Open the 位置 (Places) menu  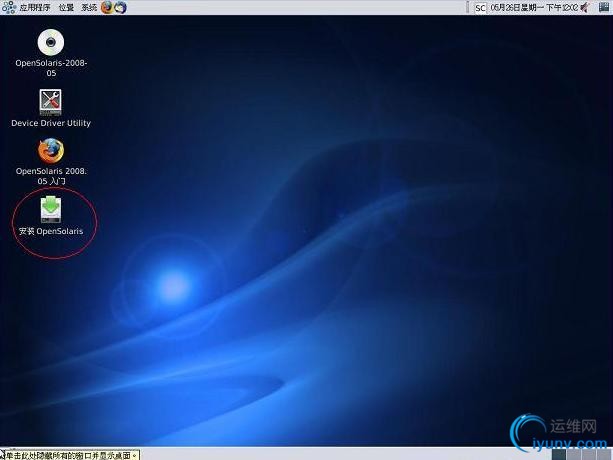click(66, 7)
